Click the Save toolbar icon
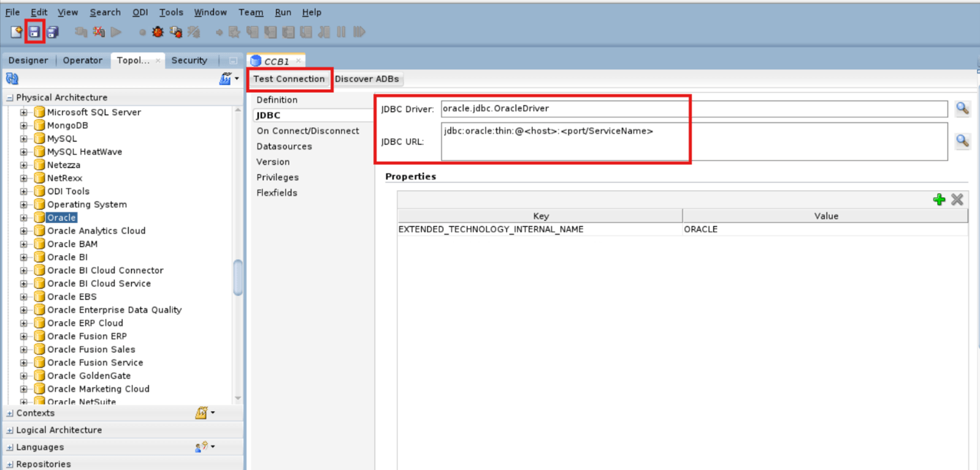 (34, 32)
